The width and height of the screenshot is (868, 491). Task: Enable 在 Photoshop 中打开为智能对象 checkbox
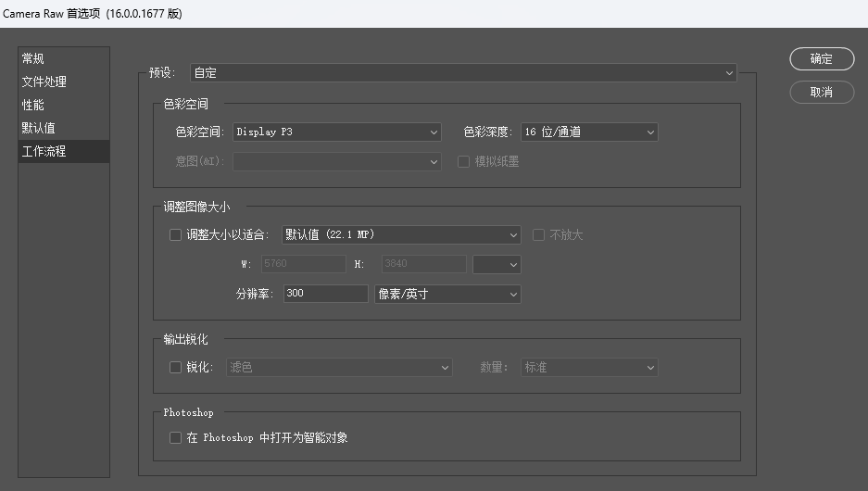[175, 438]
